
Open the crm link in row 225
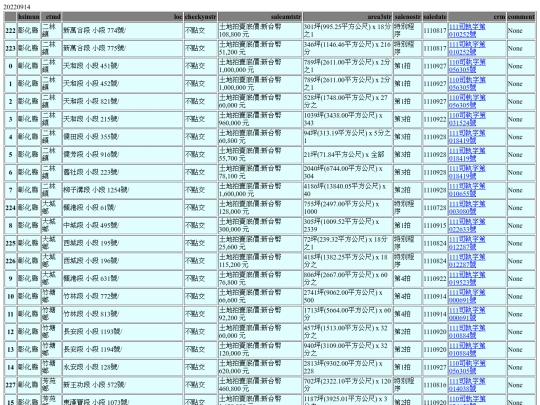pyautogui.click(x=467, y=243)
